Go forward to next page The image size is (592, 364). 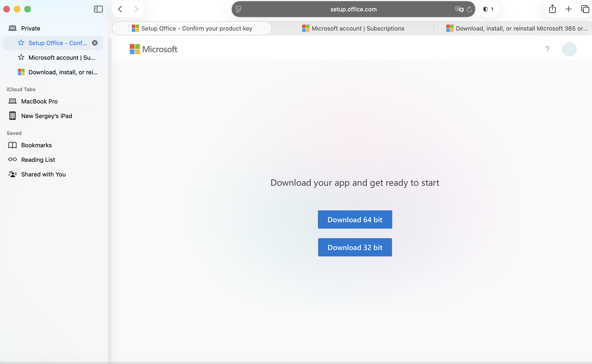[x=136, y=9]
